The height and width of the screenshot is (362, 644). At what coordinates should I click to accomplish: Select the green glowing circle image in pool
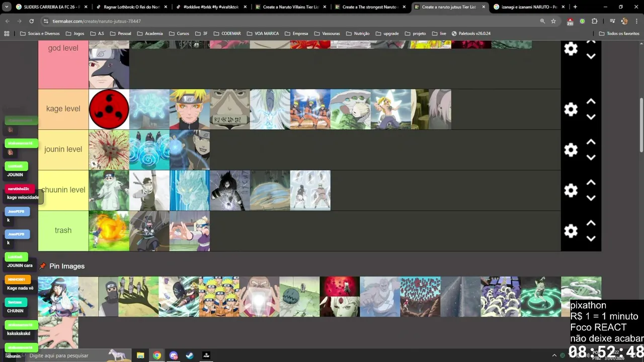(x=541, y=297)
